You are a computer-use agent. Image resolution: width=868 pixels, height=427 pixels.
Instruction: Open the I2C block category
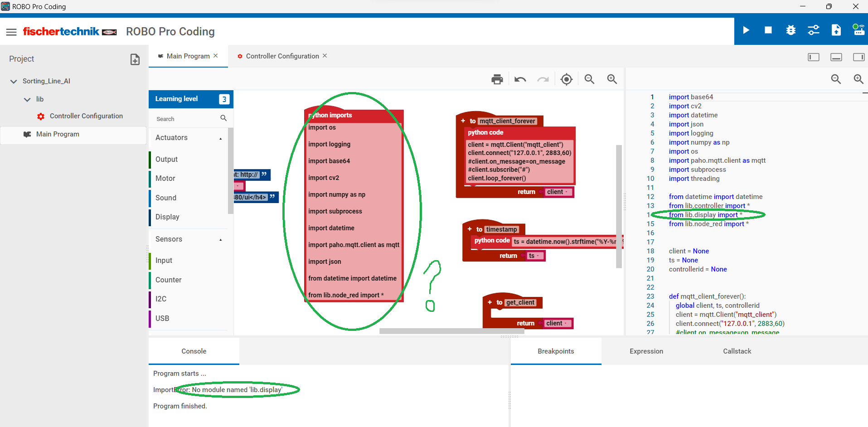point(161,299)
